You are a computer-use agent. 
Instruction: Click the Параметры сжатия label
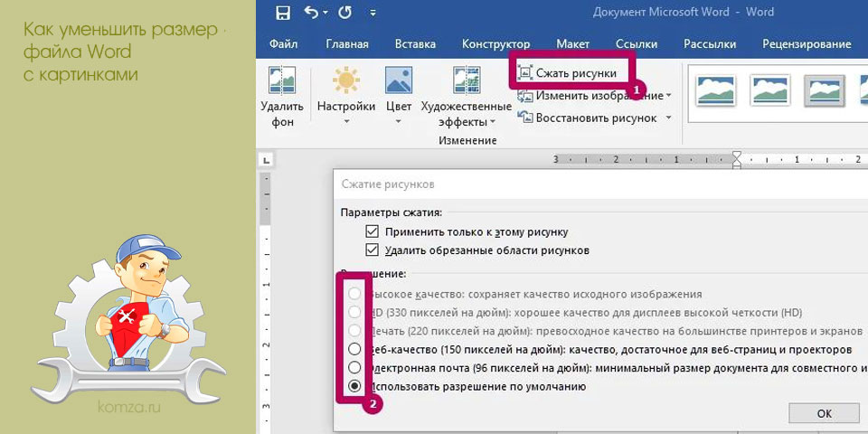click(x=392, y=212)
